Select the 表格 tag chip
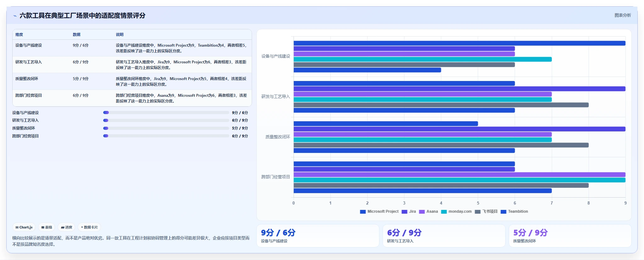The width and height of the screenshot is (644, 260). point(47,227)
